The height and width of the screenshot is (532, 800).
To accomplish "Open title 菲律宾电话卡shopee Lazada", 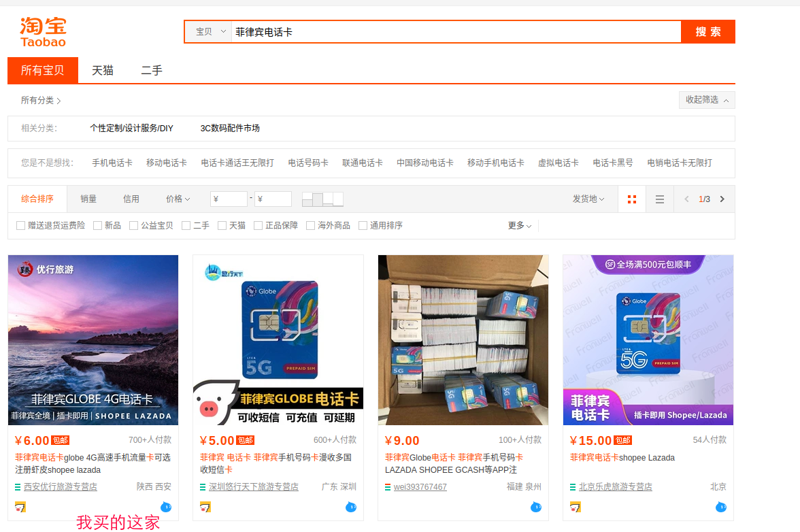I will tap(622, 458).
